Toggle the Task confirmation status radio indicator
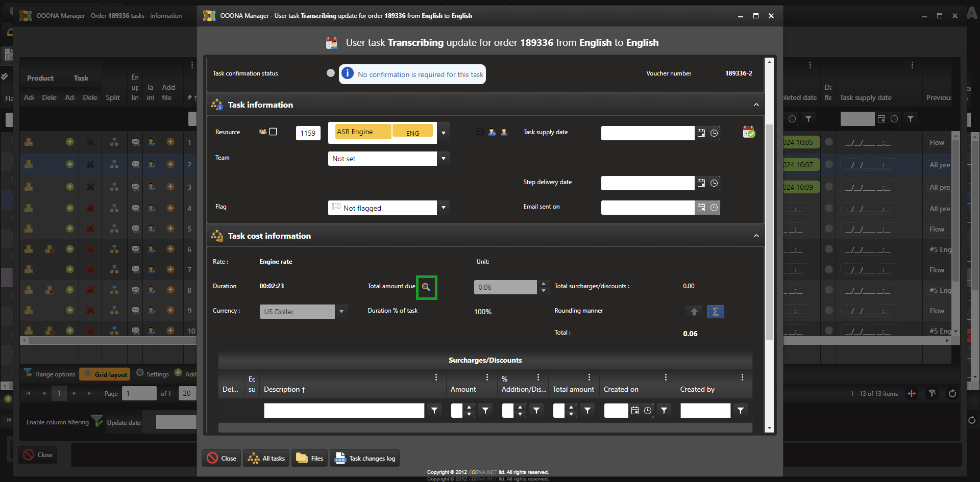 pos(331,73)
